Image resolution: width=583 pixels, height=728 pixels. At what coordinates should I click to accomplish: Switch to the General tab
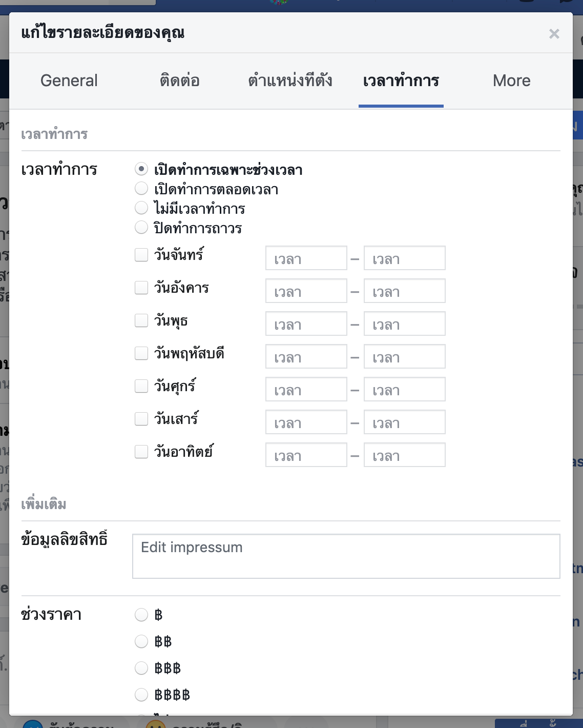click(69, 80)
